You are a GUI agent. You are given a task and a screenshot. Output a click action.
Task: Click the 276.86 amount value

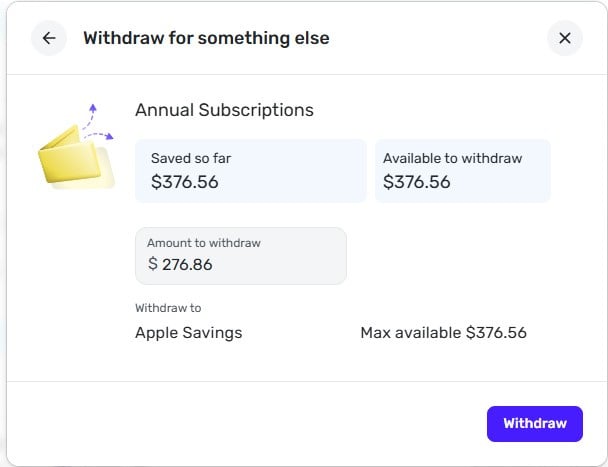click(187, 265)
